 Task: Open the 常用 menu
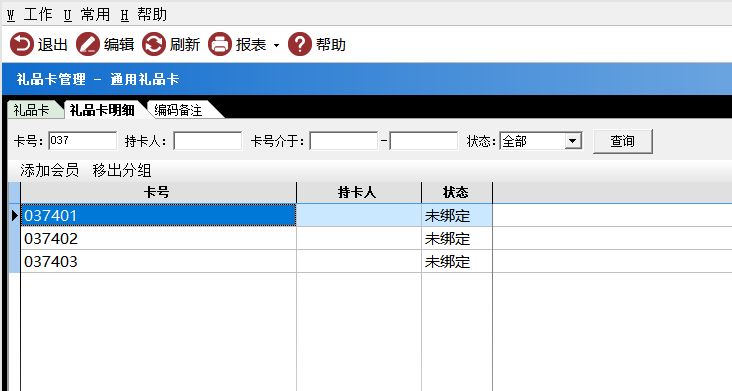[x=87, y=14]
